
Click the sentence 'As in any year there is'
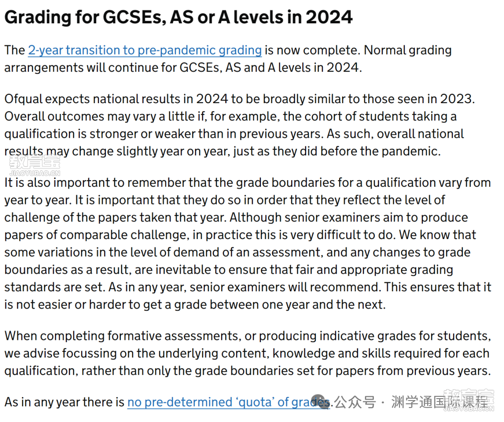click(64, 402)
